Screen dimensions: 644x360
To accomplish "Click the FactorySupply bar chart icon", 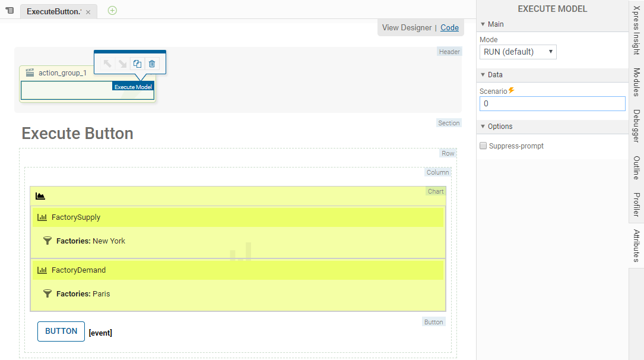I will (42, 217).
